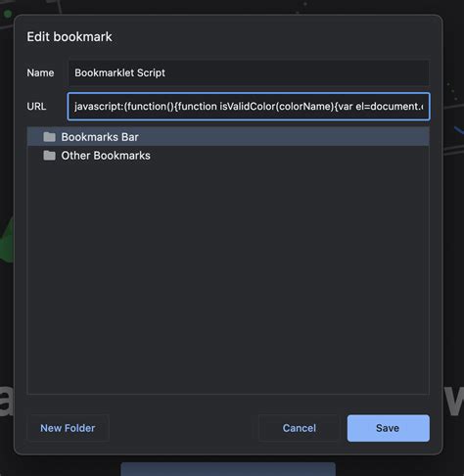Focus the Name input field
464x476 pixels.
[249, 72]
